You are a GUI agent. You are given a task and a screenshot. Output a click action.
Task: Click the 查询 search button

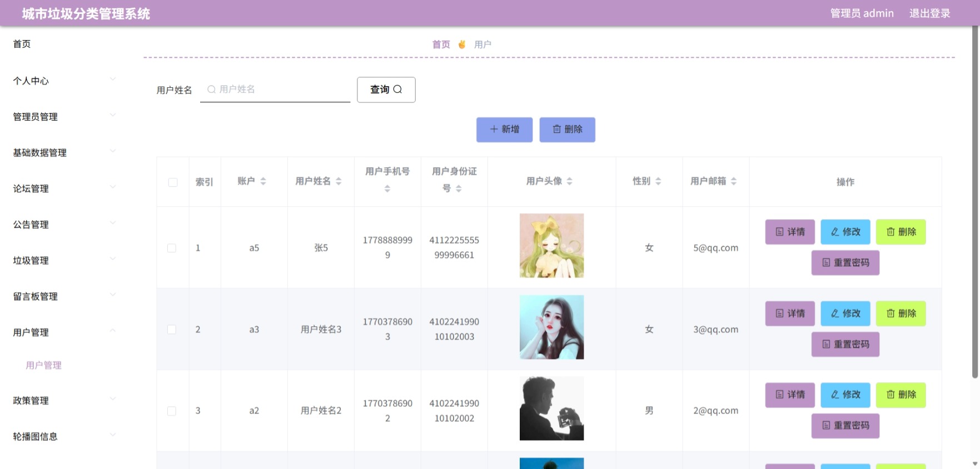coord(386,89)
